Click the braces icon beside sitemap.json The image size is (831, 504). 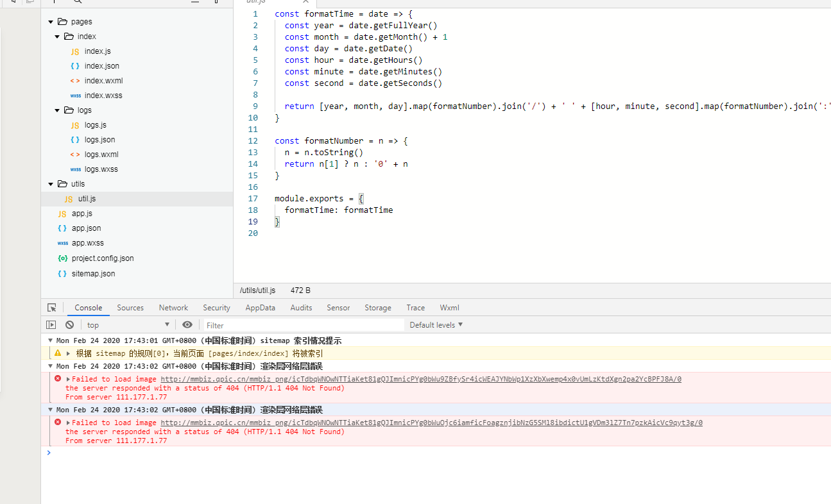[62, 274]
